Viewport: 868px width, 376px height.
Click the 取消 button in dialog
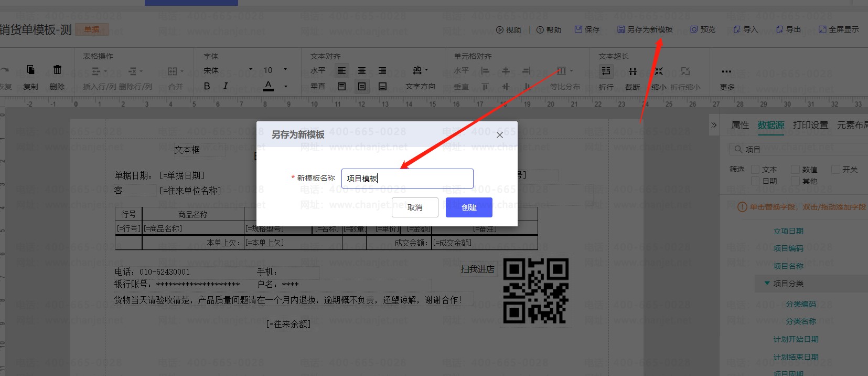pyautogui.click(x=415, y=207)
